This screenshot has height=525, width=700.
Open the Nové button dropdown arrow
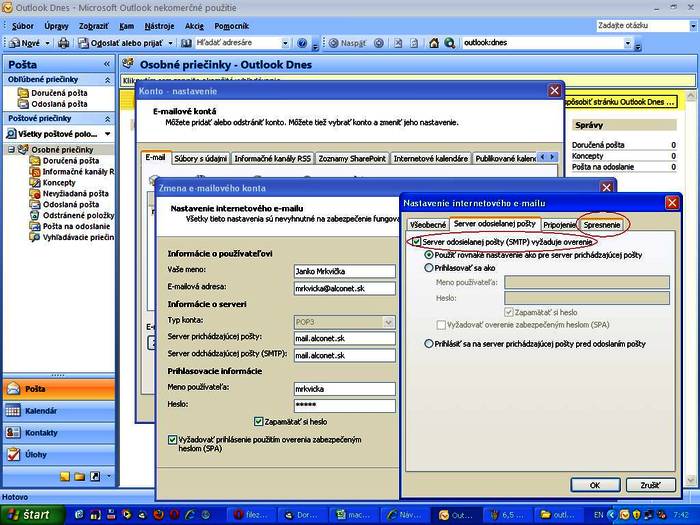[x=47, y=43]
